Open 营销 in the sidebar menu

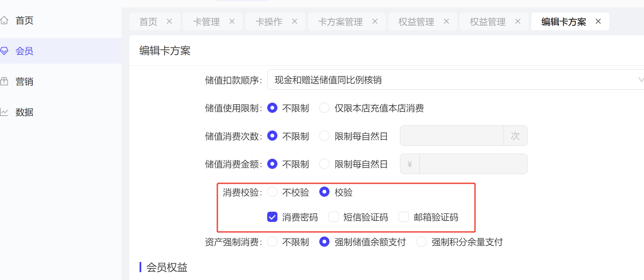(25, 82)
